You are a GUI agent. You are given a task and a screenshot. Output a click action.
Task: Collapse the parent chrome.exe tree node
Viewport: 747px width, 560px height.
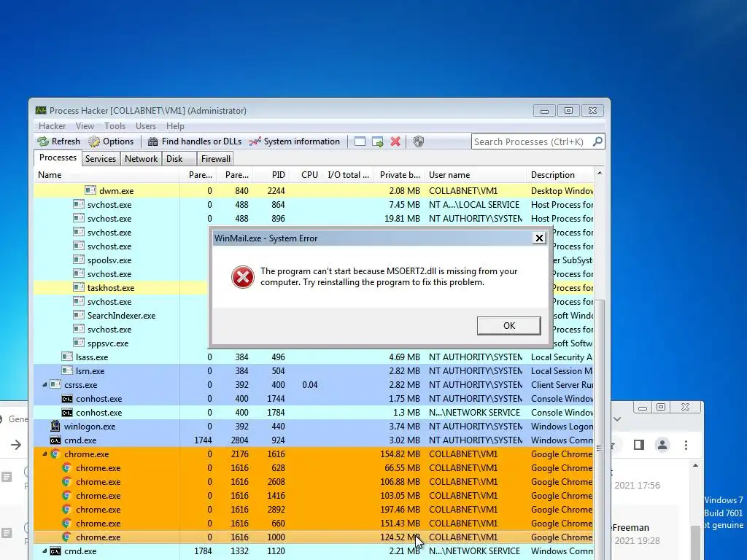[x=44, y=454]
